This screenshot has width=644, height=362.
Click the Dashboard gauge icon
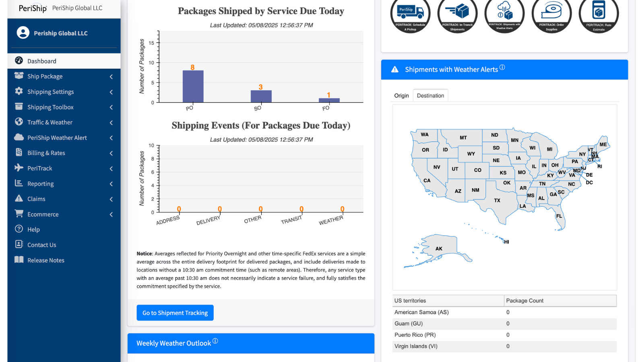pyautogui.click(x=19, y=60)
